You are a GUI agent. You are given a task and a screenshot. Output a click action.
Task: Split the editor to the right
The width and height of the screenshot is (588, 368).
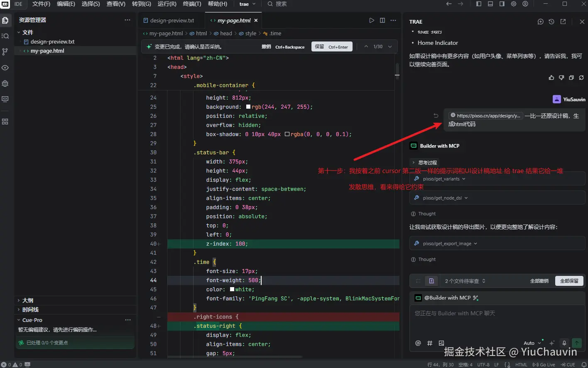click(382, 20)
